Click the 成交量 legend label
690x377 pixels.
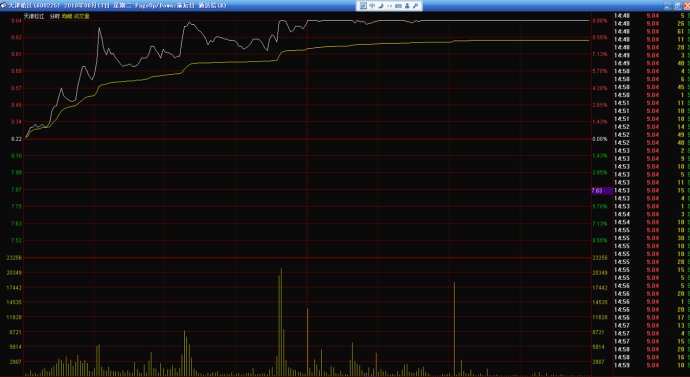[x=81, y=16]
